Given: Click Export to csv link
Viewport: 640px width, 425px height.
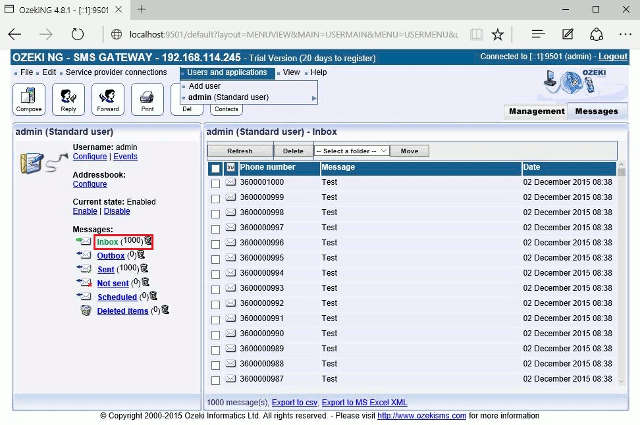Looking at the screenshot, I should [x=294, y=403].
